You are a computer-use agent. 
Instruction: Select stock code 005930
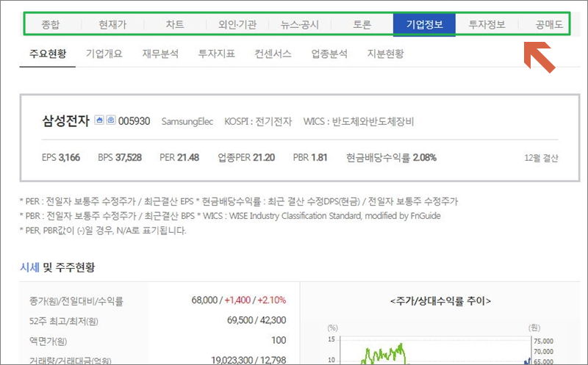pos(135,121)
